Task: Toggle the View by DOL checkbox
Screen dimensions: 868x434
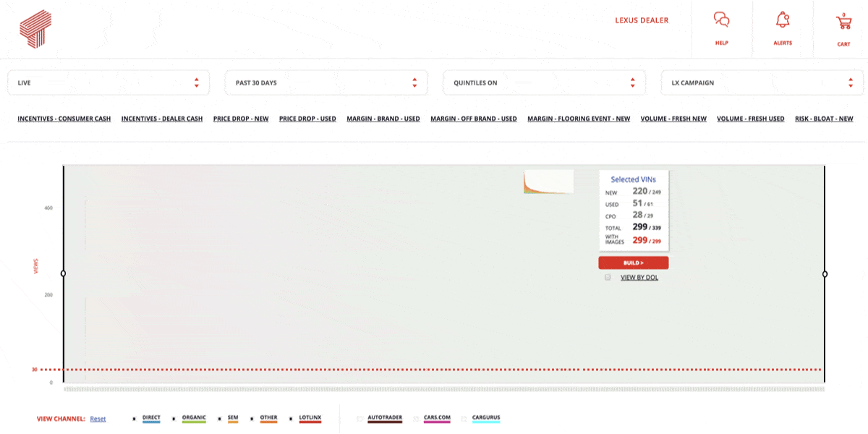Action: pyautogui.click(x=608, y=277)
